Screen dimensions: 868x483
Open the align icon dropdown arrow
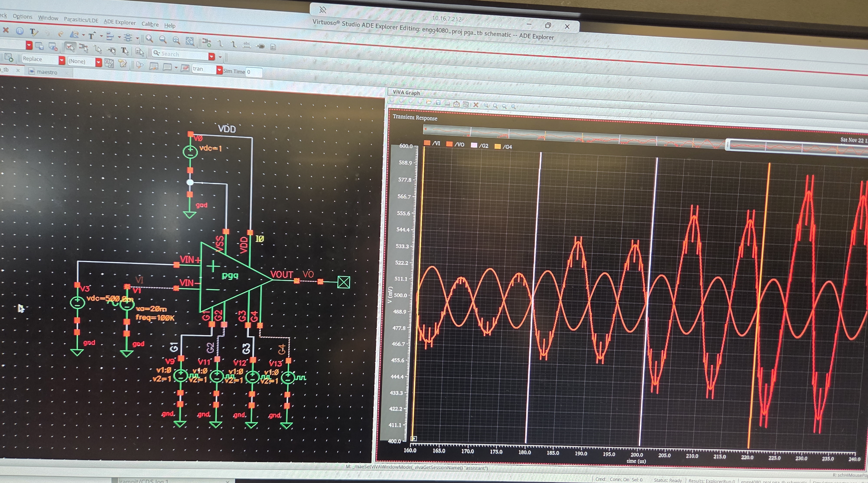(x=119, y=37)
